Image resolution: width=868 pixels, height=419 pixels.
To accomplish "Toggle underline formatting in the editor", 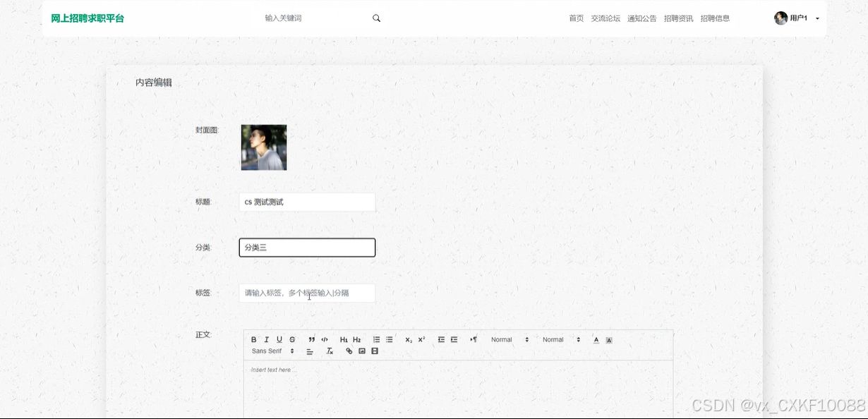I will [x=279, y=340].
